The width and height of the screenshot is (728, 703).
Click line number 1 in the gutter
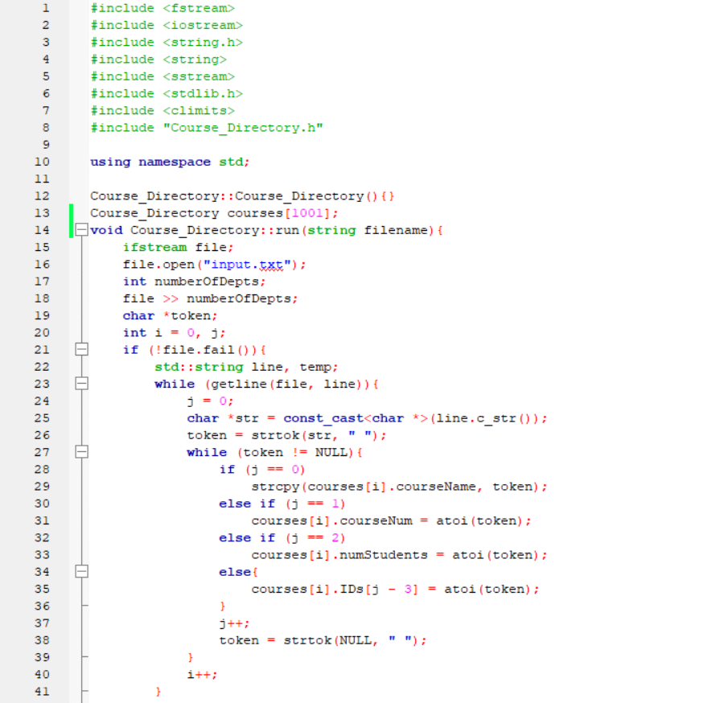[x=46, y=8]
